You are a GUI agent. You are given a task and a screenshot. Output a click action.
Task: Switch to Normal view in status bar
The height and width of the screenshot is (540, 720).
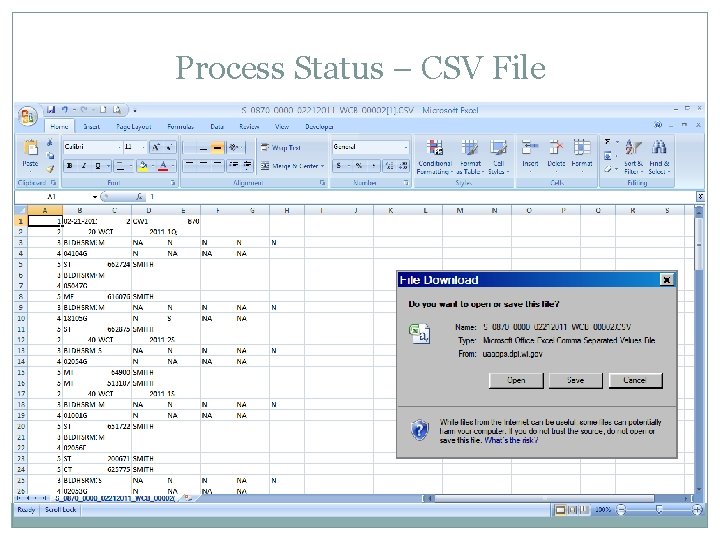pos(560,510)
